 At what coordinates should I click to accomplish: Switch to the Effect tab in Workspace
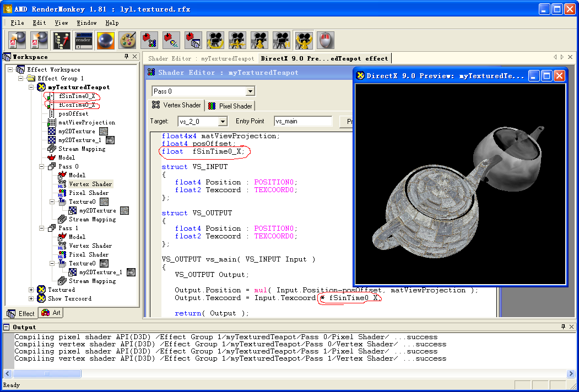point(21,313)
